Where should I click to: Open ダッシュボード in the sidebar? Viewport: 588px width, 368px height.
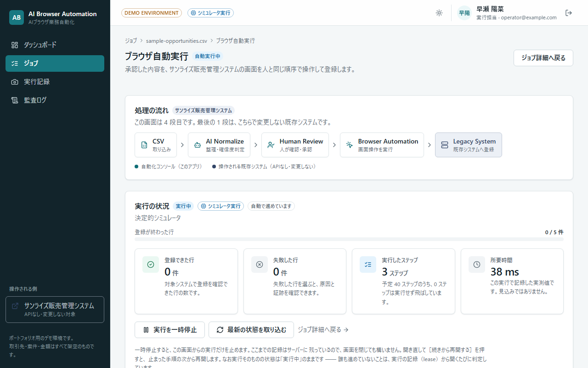tap(55, 45)
